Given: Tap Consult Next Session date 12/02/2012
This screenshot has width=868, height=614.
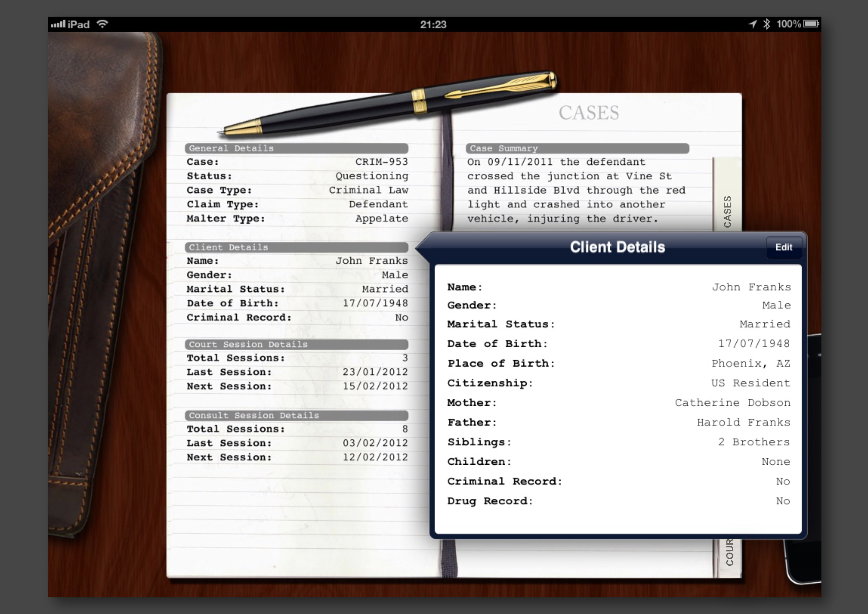Looking at the screenshot, I should pyautogui.click(x=375, y=457).
